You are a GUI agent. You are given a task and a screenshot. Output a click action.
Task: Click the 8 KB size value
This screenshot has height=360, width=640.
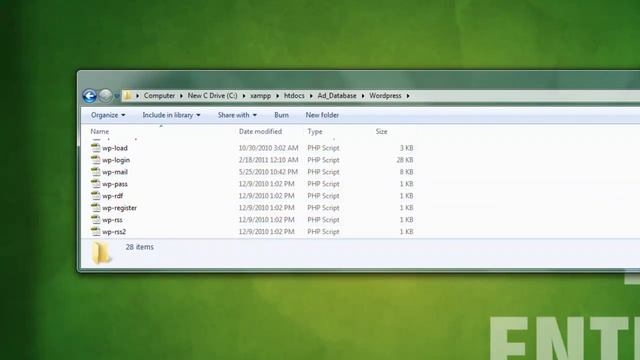tap(407, 172)
